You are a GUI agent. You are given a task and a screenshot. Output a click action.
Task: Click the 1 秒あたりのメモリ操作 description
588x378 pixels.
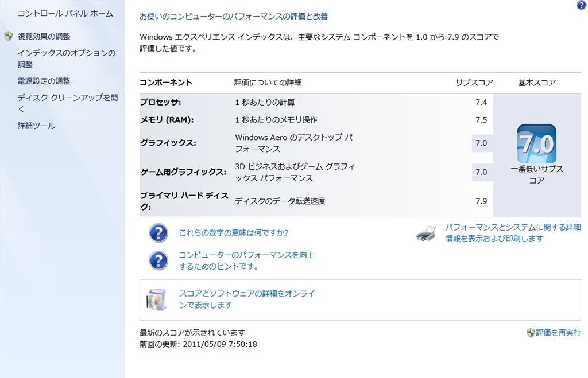click(276, 120)
